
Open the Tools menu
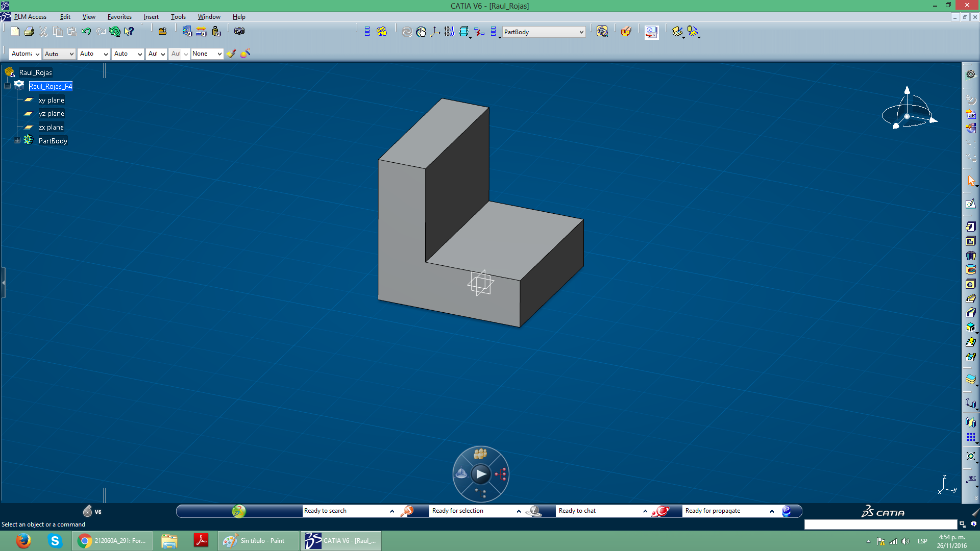[x=178, y=17]
